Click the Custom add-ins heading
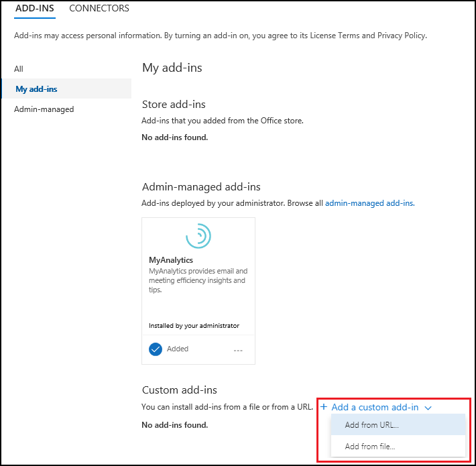Image resolution: width=476 pixels, height=466 pixels. (x=180, y=390)
